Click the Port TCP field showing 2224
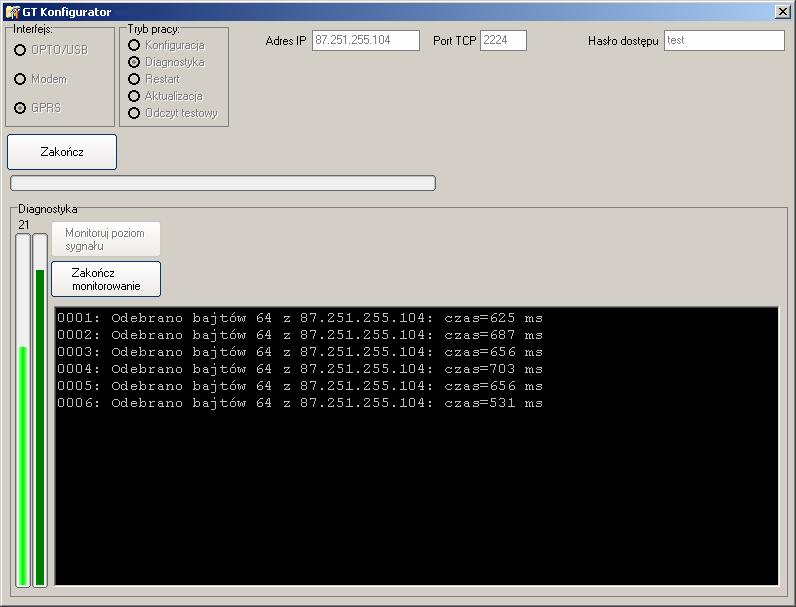The height and width of the screenshot is (607, 796). pyautogui.click(x=503, y=41)
